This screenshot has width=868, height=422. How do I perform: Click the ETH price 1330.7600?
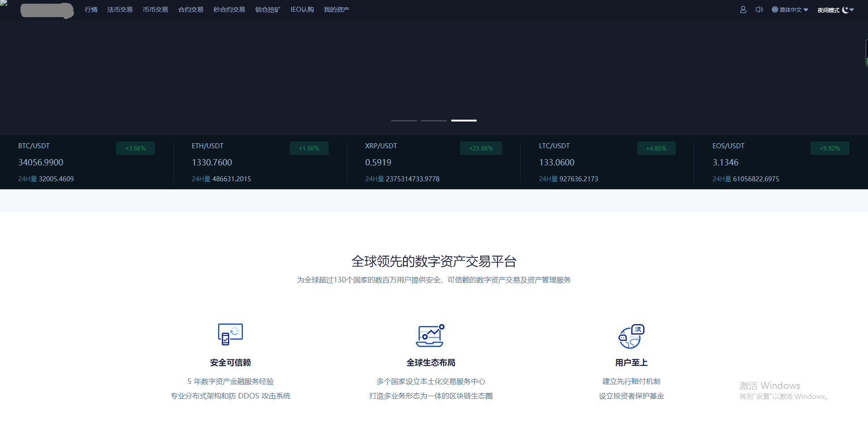[x=212, y=162]
